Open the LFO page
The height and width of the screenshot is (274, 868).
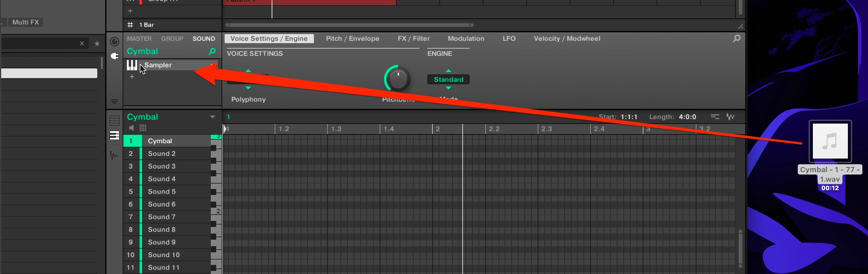click(509, 38)
